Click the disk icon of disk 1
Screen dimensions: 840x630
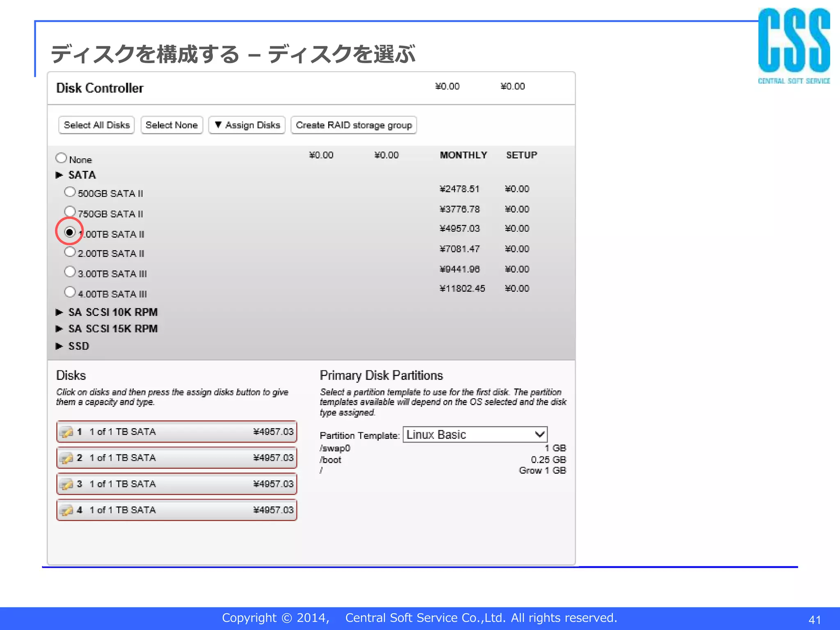pyautogui.click(x=66, y=432)
